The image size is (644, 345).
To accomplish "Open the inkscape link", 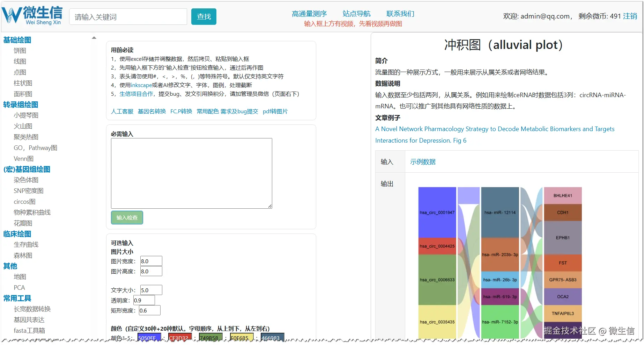I will point(141,85).
